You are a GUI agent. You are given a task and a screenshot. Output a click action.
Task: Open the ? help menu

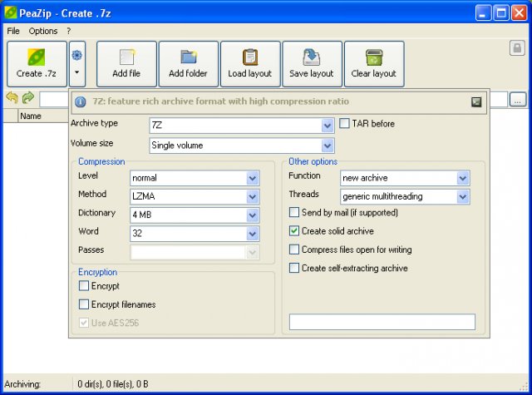pyautogui.click(x=69, y=32)
